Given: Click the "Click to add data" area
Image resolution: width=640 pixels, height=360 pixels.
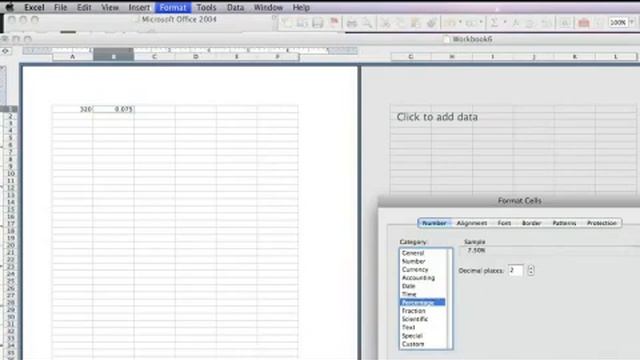Looking at the screenshot, I should coord(437,117).
